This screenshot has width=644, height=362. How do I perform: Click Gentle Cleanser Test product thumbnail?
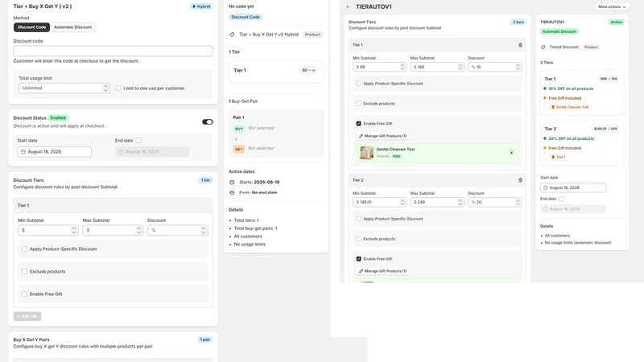(366, 153)
